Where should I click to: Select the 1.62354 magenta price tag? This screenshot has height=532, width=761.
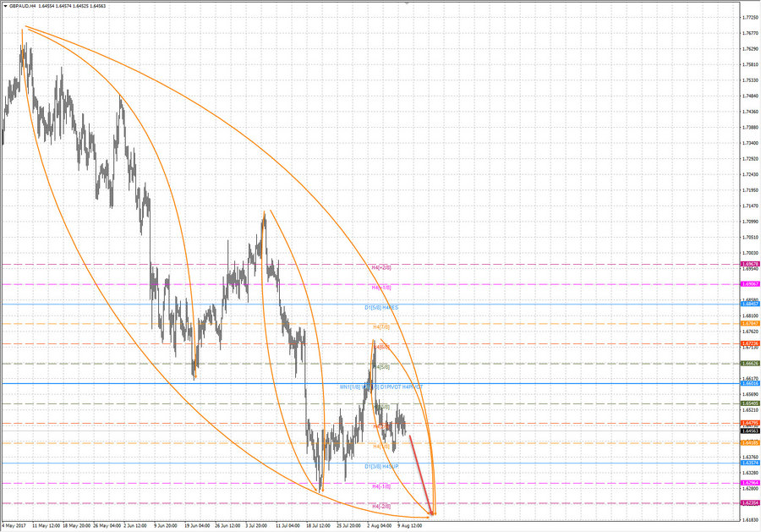(x=750, y=503)
